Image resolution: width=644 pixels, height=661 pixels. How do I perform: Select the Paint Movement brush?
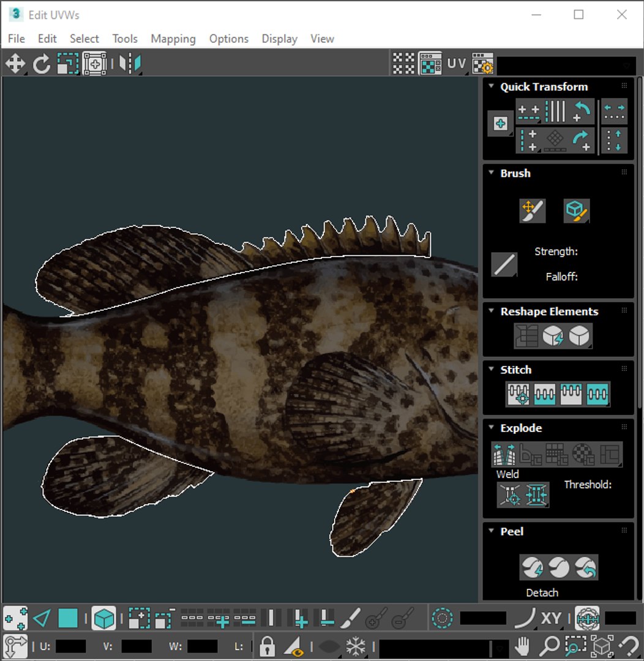[x=532, y=211]
